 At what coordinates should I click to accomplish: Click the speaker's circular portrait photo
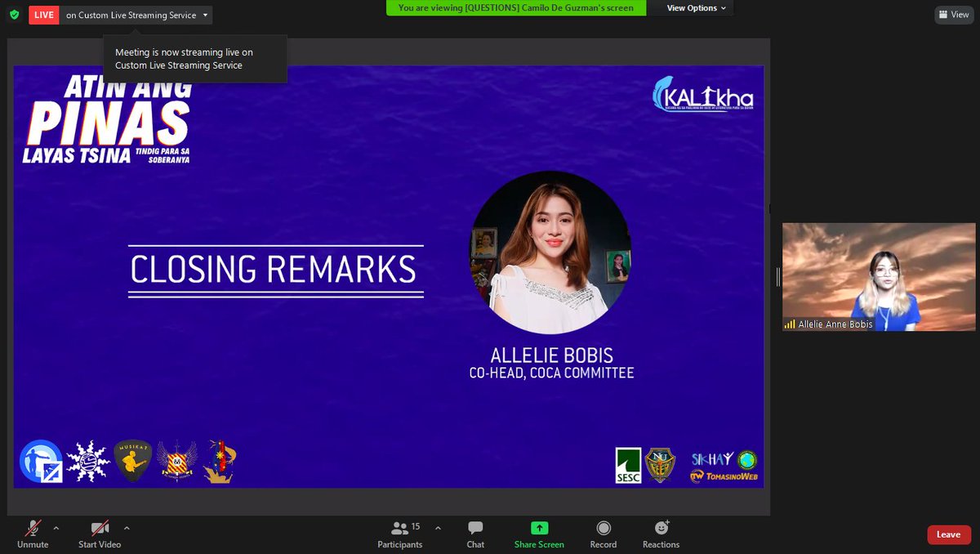[x=550, y=252]
